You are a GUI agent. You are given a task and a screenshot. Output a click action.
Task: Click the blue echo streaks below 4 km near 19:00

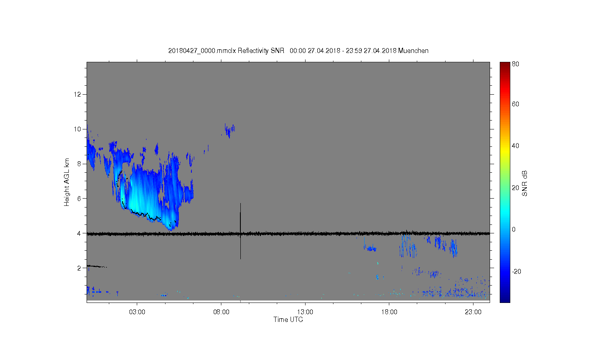tap(408, 246)
